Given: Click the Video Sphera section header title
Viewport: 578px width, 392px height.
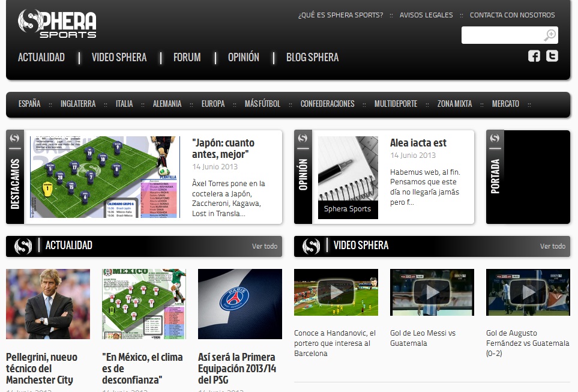Looking at the screenshot, I should [361, 246].
